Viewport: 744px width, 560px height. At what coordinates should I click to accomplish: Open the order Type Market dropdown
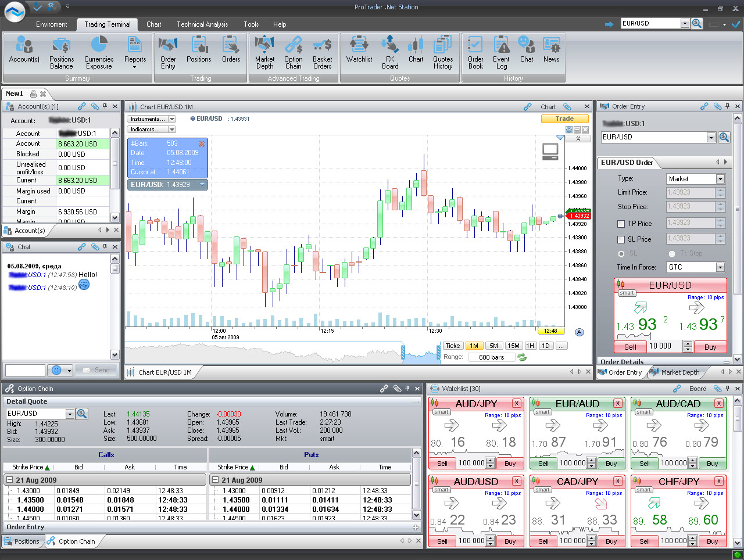point(720,179)
